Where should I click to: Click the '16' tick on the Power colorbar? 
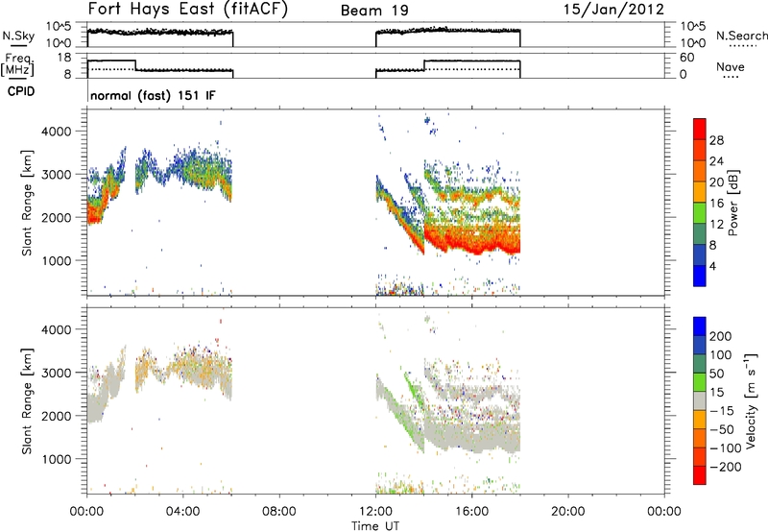(x=716, y=204)
